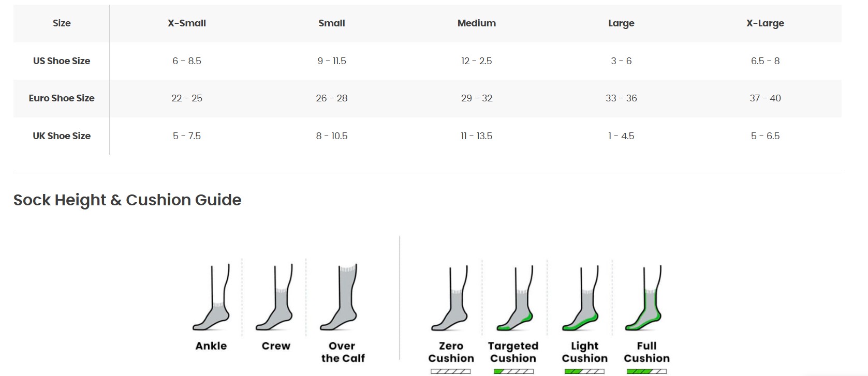Select the Light Cushion sock icon
Image resolution: width=868 pixels, height=376 pixels.
pos(580,298)
